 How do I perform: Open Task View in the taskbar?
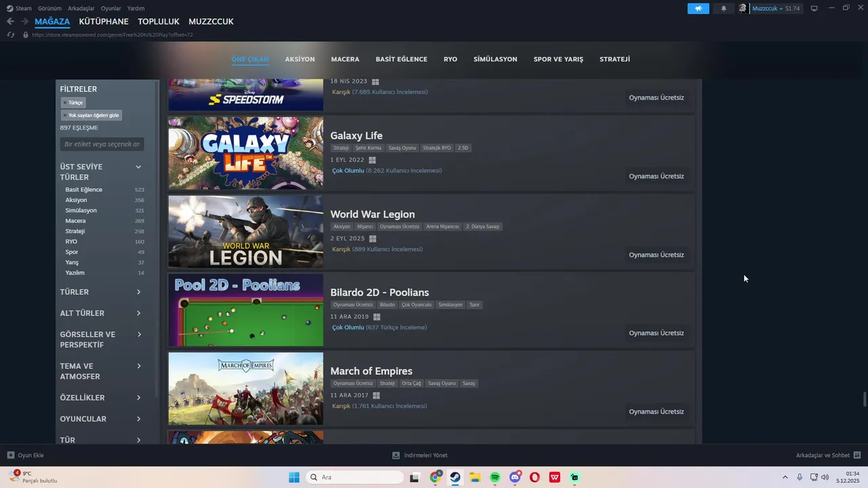414,477
